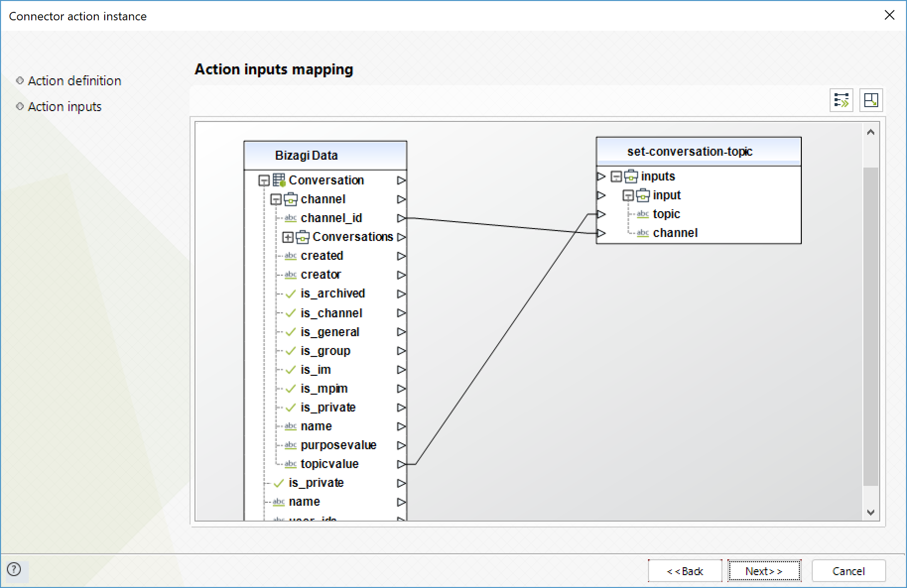Screen dimensions: 907x588
Task: Click the checkmark icon beside is_mpim
Action: tap(291, 388)
